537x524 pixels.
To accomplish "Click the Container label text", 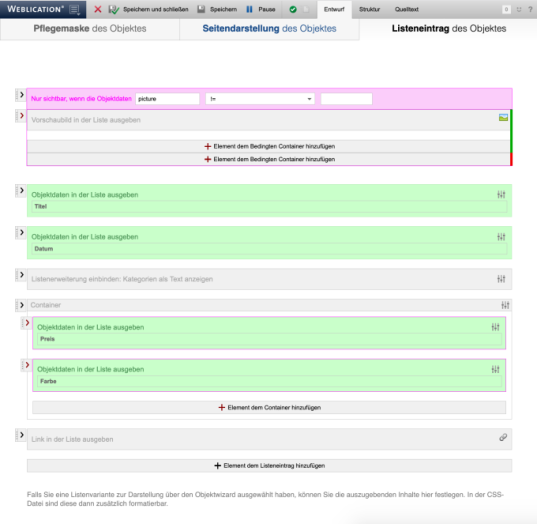I will click(46, 305).
